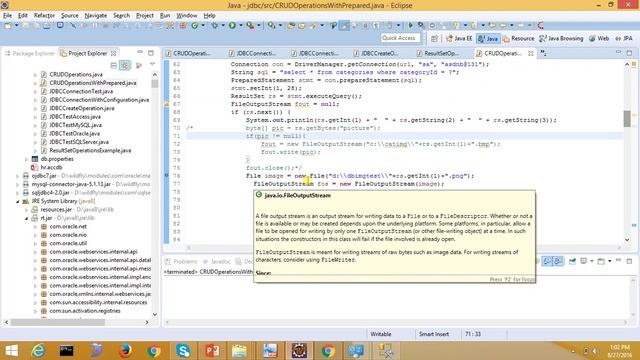The height and width of the screenshot is (360, 640).
Task: Open Skype from taskbar
Action: (183, 351)
